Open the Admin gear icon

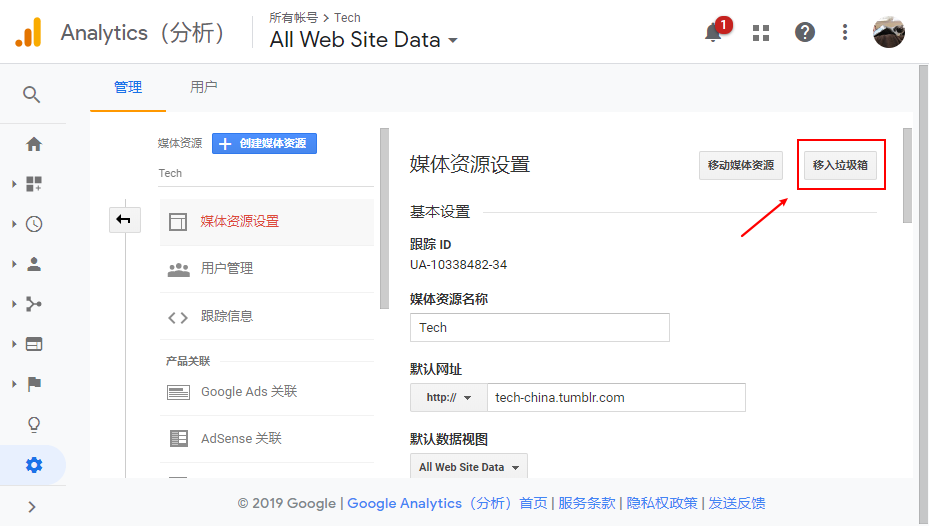(x=34, y=465)
